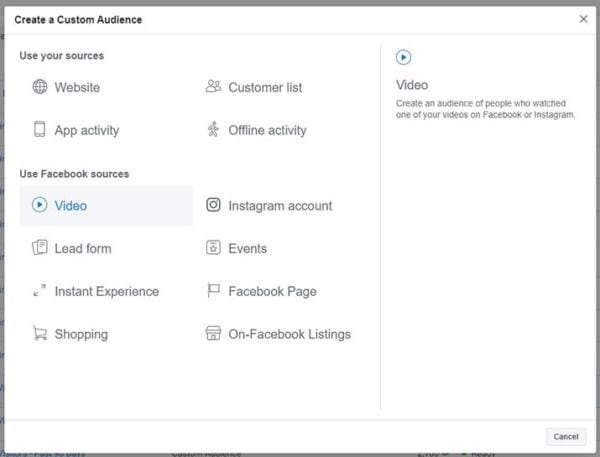Select Shopping label
Image resolution: width=600 pixels, height=457 pixels.
click(x=81, y=335)
